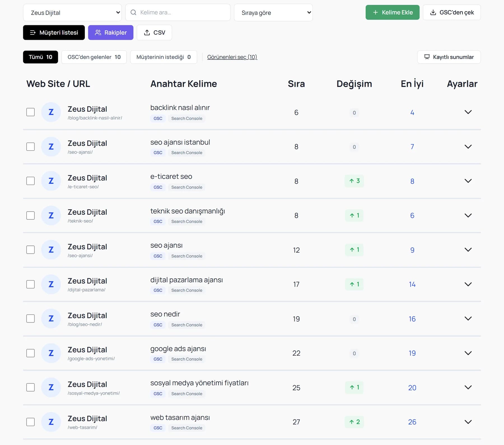Screen dimensions: 504x445
Task: Check the box for dijital pazarlama ajansı
Action: pyautogui.click(x=31, y=284)
